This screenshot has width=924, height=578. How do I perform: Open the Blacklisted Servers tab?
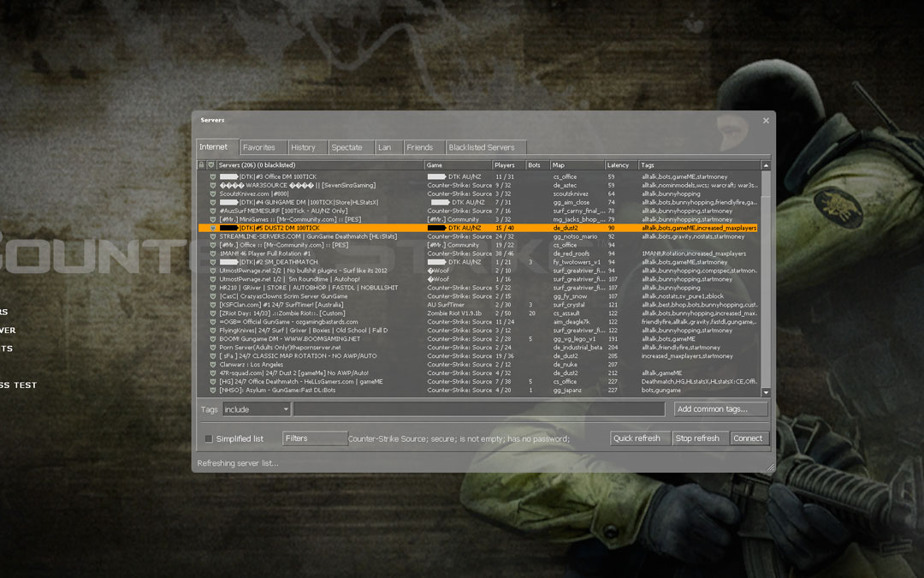(x=486, y=147)
